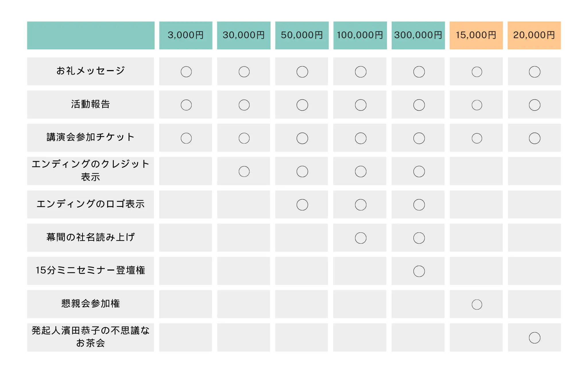Click the circle for お礼メッセージ under 3,000円
588x373 pixels.
point(186,72)
